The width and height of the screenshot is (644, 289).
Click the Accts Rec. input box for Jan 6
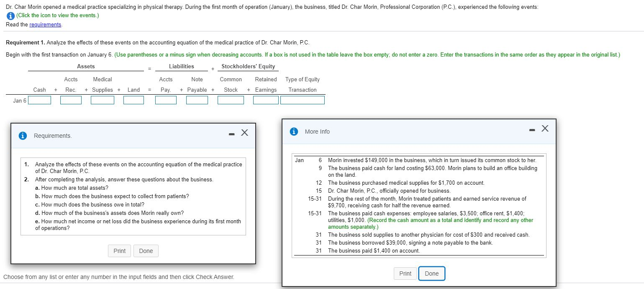coord(71,100)
